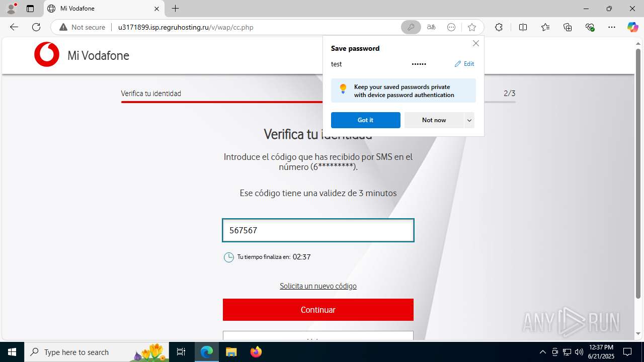
Task: Click the 02:37 timer value
Action: 302,257
